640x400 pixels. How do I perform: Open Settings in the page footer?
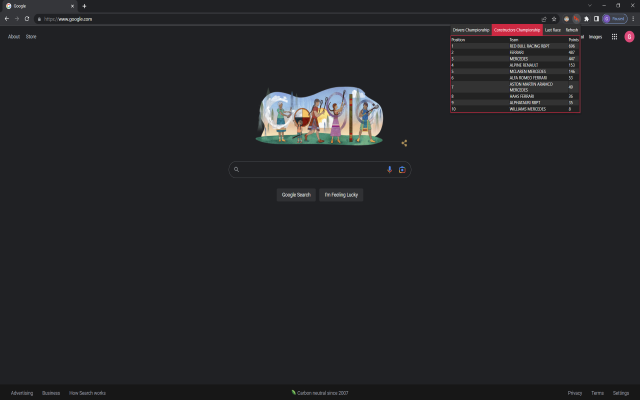(x=620, y=393)
